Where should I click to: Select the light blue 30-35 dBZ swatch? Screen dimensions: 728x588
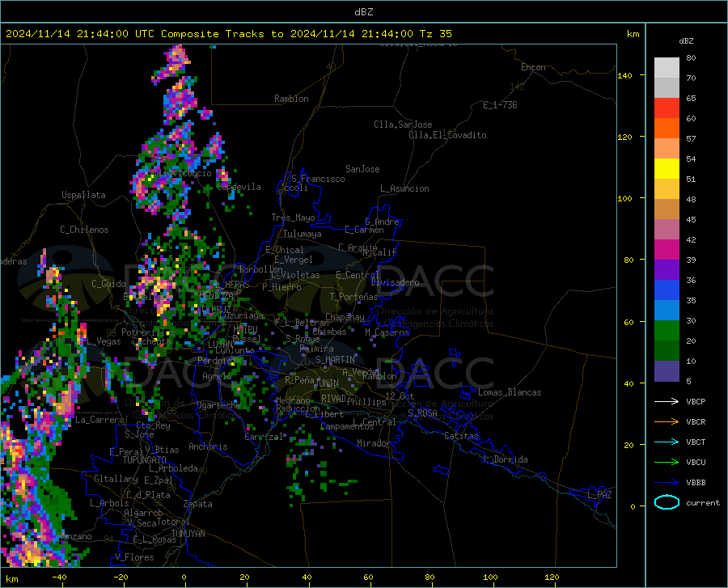click(667, 311)
